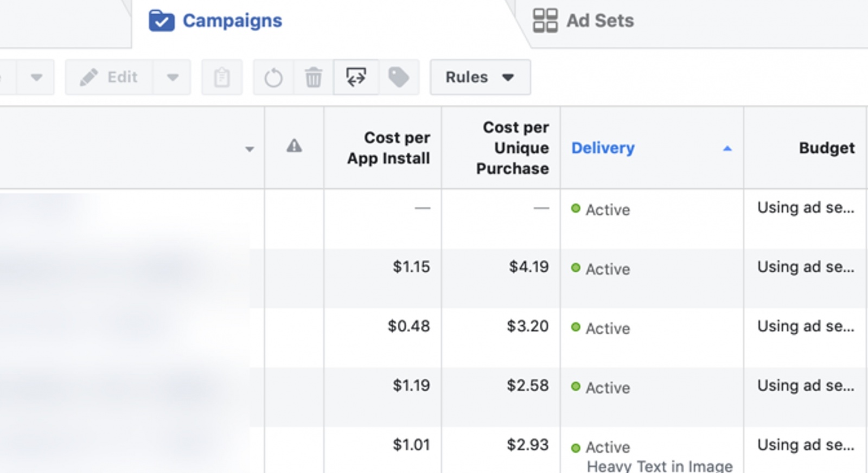Open the leftmost toolbar dropdown arrow
Image resolution: width=868 pixels, height=473 pixels.
(x=36, y=78)
